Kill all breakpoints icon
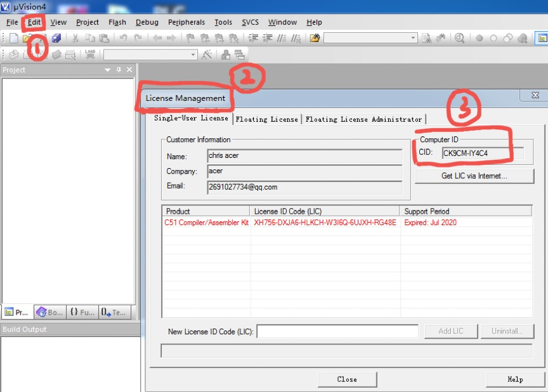Viewport: 548px width, 392px height. click(522, 38)
